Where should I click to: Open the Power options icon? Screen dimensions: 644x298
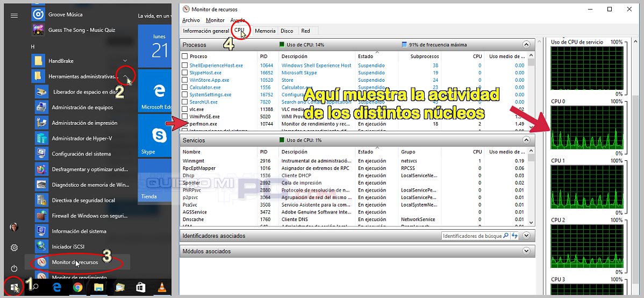click(x=14, y=268)
